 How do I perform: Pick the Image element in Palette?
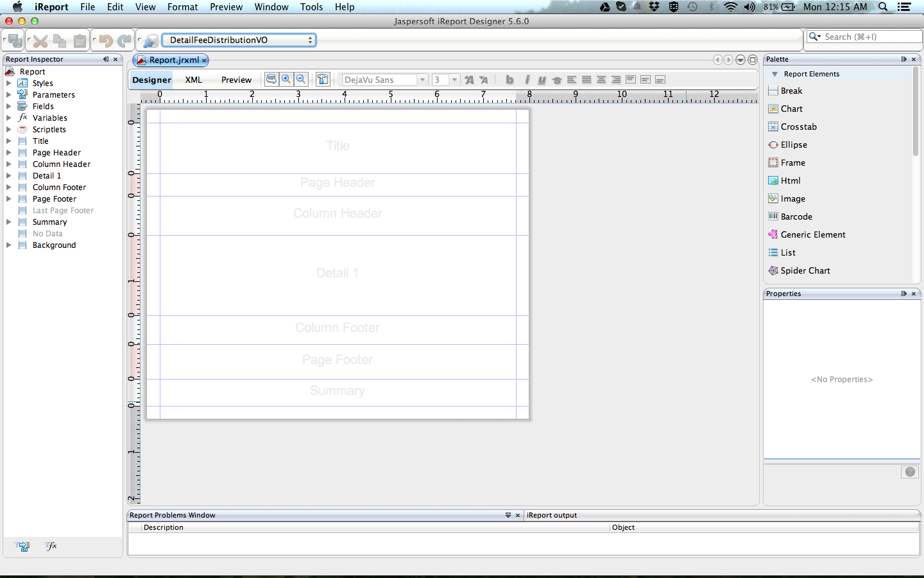coord(793,199)
